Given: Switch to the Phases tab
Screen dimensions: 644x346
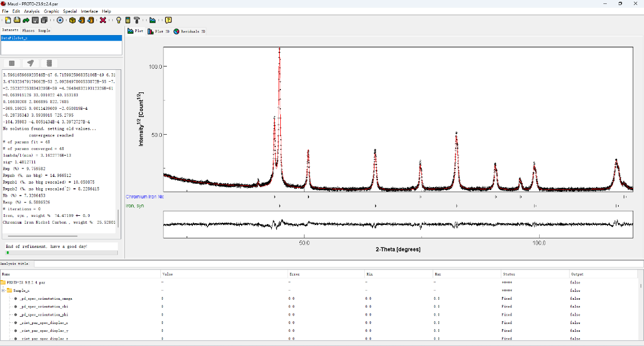Looking at the screenshot, I should [x=28, y=30].
